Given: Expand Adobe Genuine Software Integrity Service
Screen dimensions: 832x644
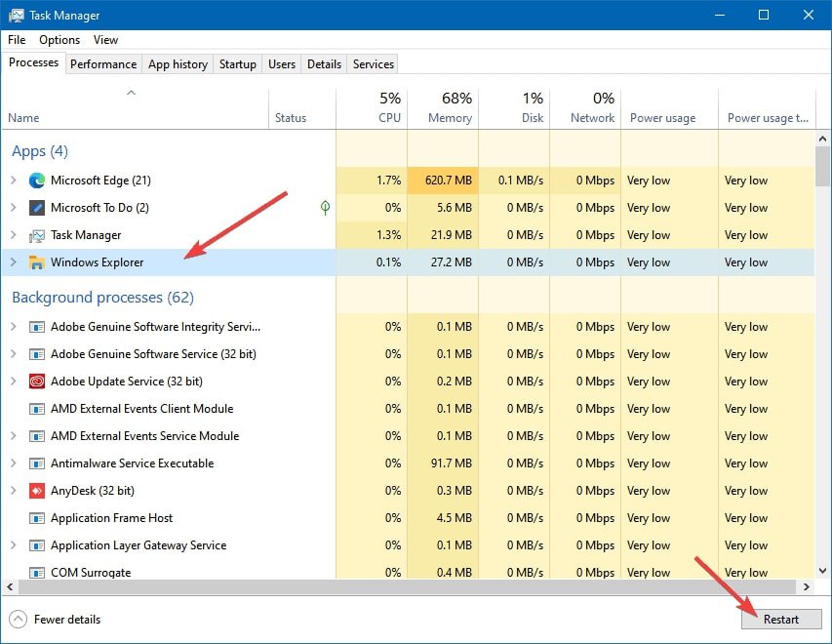Looking at the screenshot, I should [x=14, y=327].
